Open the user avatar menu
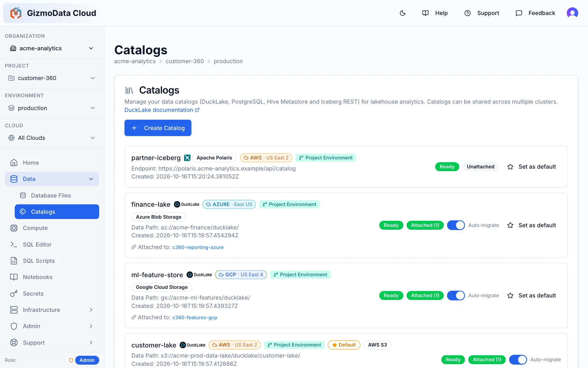Viewport: 588px width, 368px height. 572,13
